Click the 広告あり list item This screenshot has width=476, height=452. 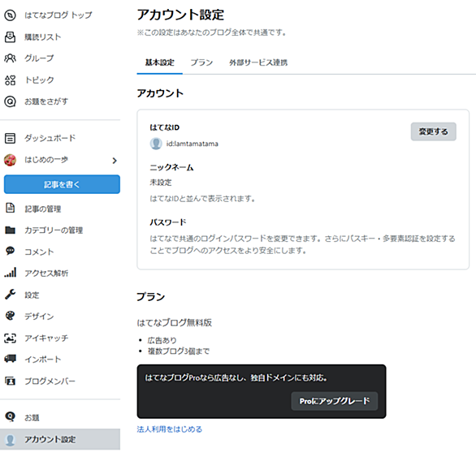click(162, 340)
